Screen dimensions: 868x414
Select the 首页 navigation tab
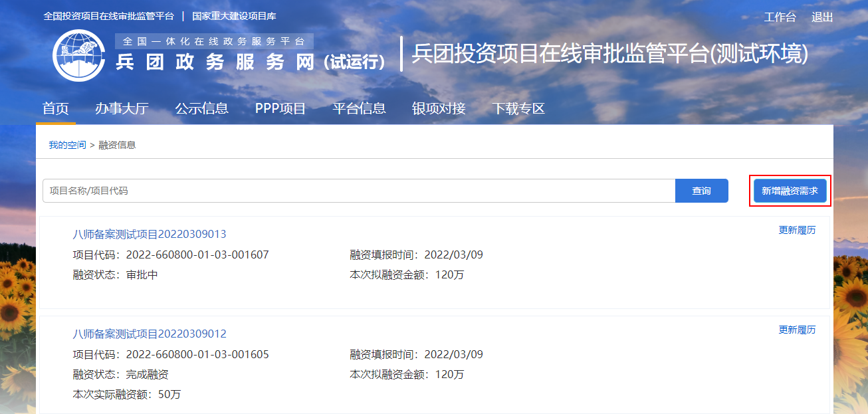[56, 109]
